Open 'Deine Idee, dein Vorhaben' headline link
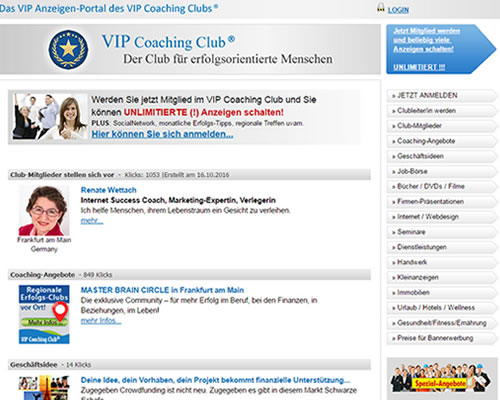500x400 pixels. (215, 380)
